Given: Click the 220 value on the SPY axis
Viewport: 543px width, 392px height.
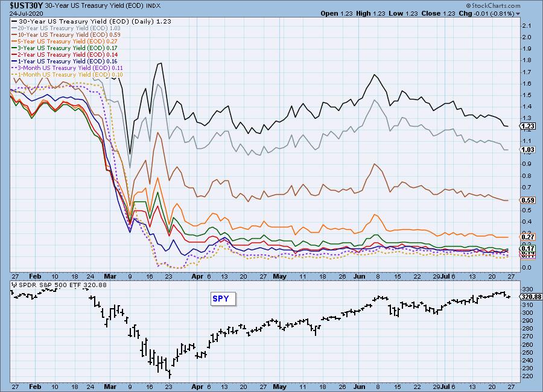Looking at the screenshot, I should coord(527,376).
